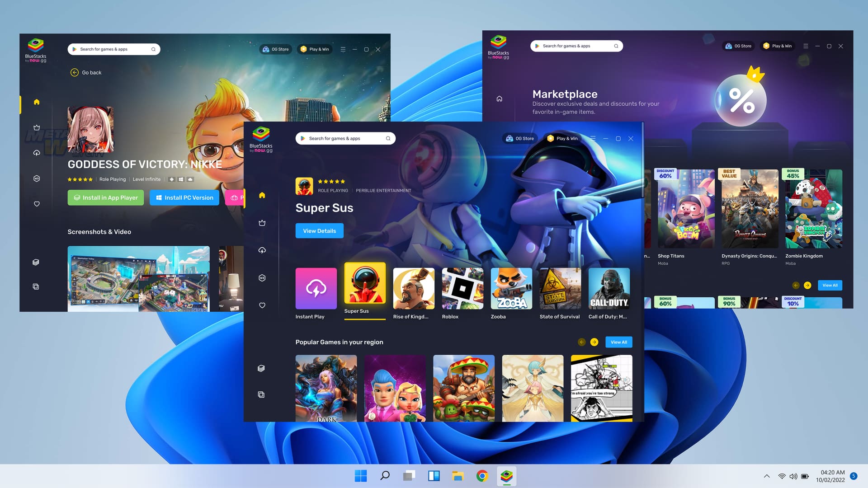Image resolution: width=868 pixels, height=488 pixels.
Task: Open Google Chrome from the taskbar
Action: click(x=482, y=476)
